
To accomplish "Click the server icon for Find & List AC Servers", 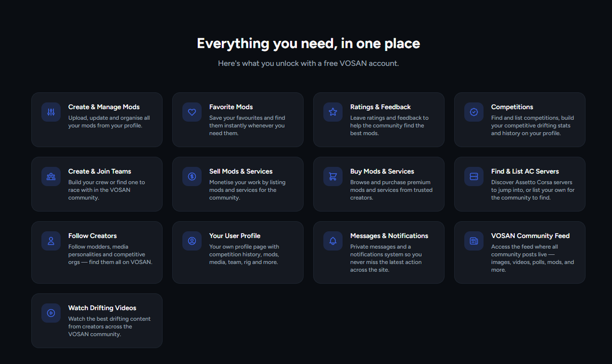I will point(474,177).
